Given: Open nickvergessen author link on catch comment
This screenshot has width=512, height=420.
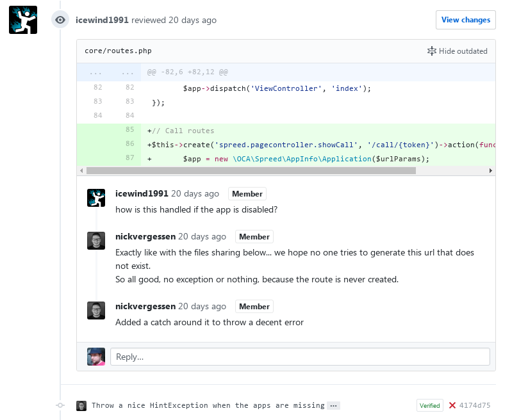Looking at the screenshot, I should pos(145,307).
